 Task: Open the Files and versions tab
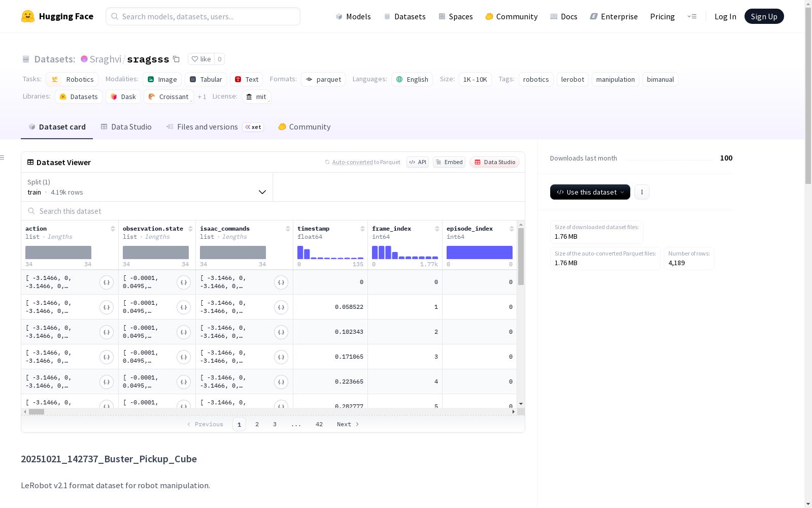pyautogui.click(x=215, y=127)
